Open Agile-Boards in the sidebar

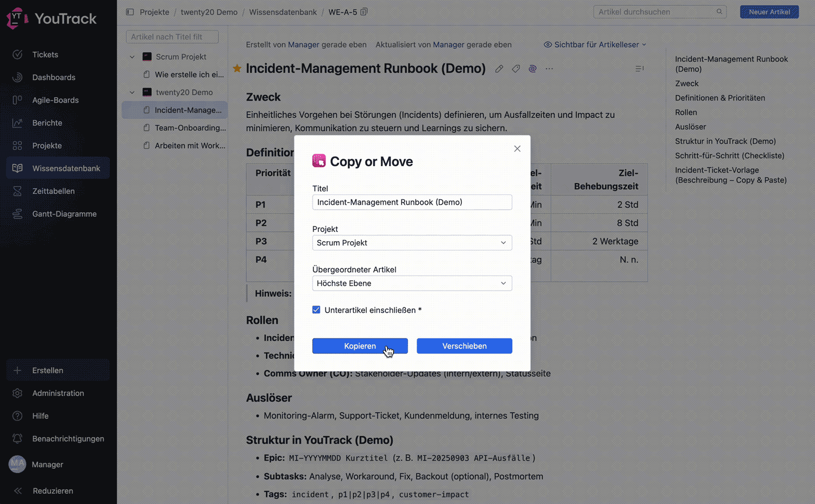click(55, 100)
